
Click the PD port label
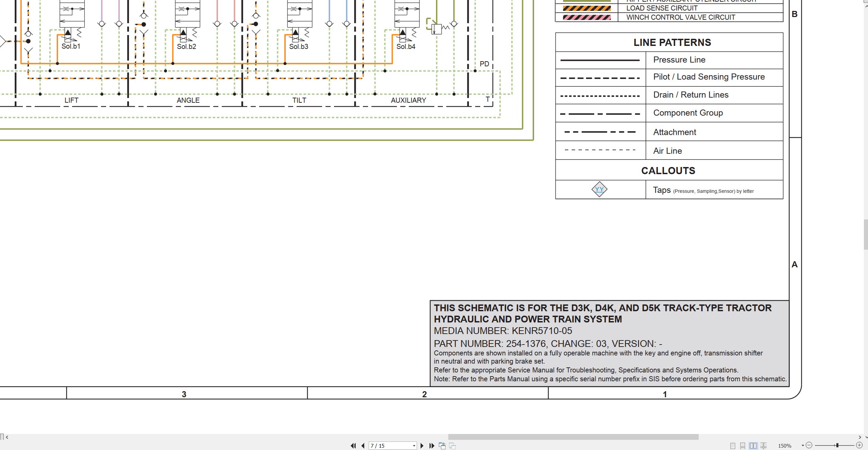pos(484,64)
